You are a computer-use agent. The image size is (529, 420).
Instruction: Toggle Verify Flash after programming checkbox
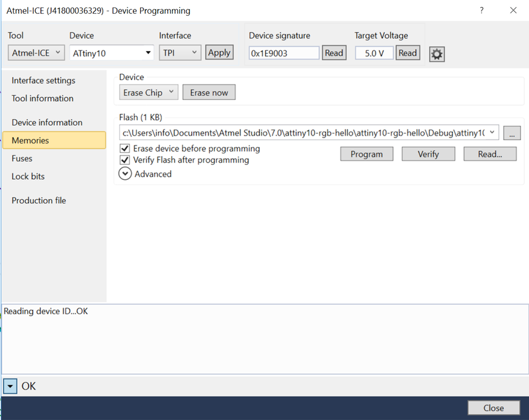pos(124,160)
